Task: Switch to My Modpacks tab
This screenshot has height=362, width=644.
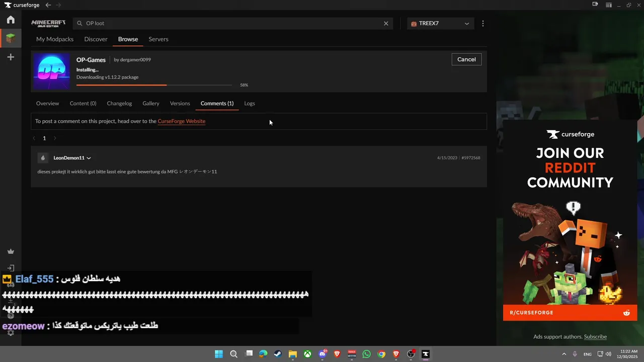Action: coord(55,39)
